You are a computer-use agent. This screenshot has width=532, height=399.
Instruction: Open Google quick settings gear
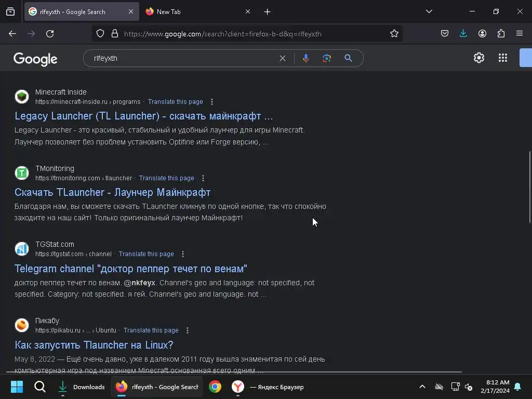point(478,58)
